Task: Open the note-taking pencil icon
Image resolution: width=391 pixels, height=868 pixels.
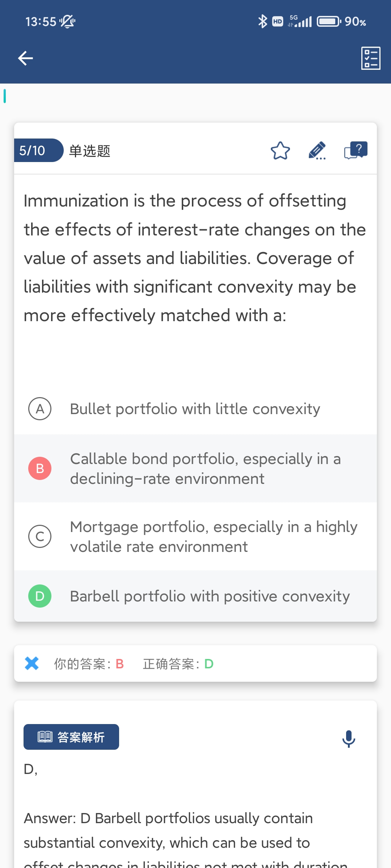Action: (x=317, y=150)
